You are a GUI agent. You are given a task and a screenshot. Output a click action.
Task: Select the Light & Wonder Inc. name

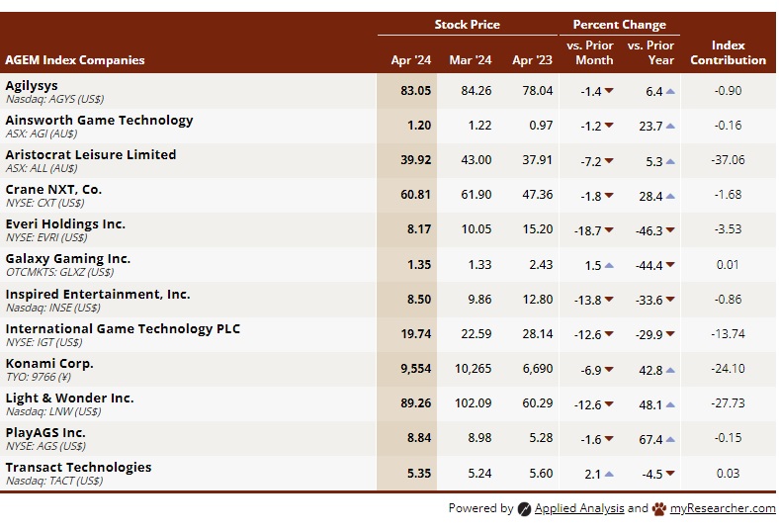(x=69, y=399)
